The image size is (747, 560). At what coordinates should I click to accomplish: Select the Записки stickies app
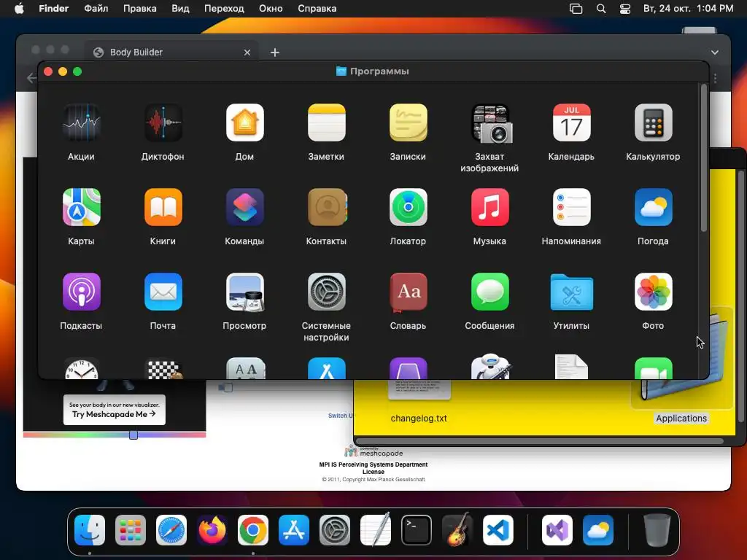[x=409, y=122]
